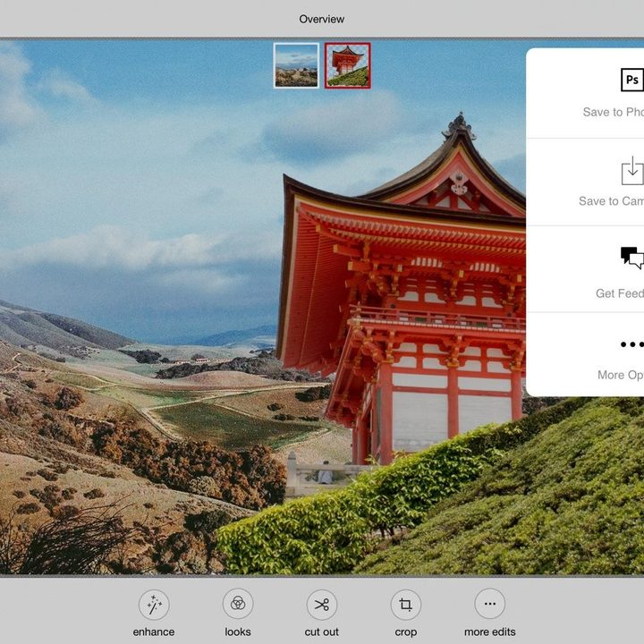The height and width of the screenshot is (644, 644).
Task: Click the Save to Camera download icon
Action: (x=632, y=171)
